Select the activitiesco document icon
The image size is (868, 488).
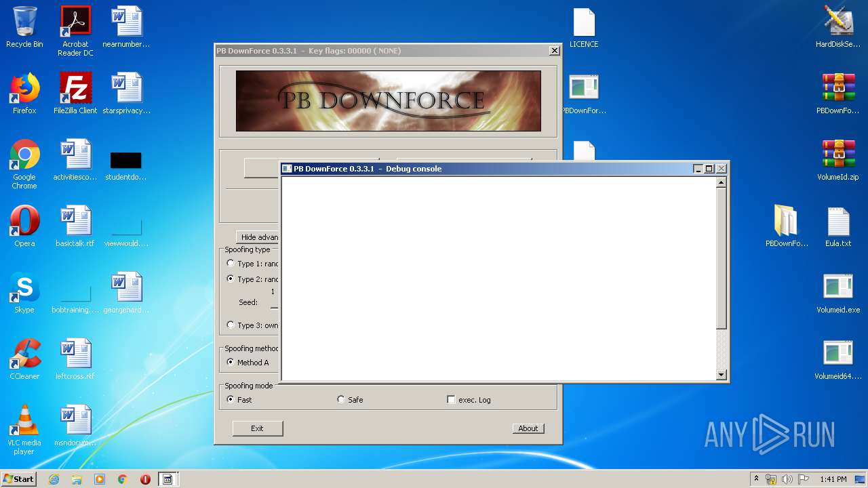point(75,161)
